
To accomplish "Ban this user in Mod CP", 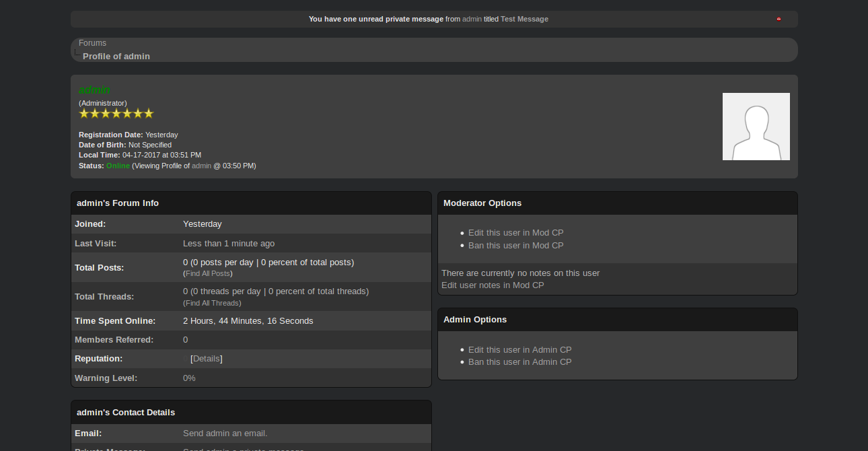I will pyautogui.click(x=515, y=246).
